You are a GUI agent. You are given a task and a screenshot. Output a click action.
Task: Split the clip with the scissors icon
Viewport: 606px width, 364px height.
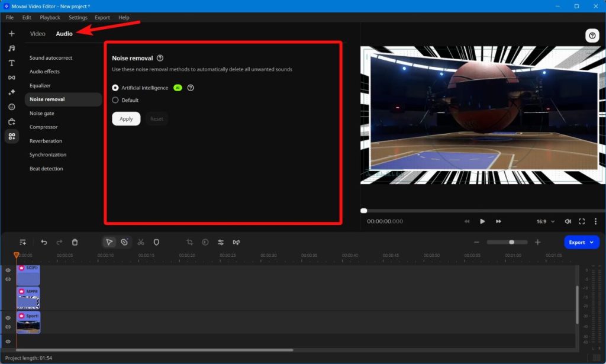coord(141,242)
